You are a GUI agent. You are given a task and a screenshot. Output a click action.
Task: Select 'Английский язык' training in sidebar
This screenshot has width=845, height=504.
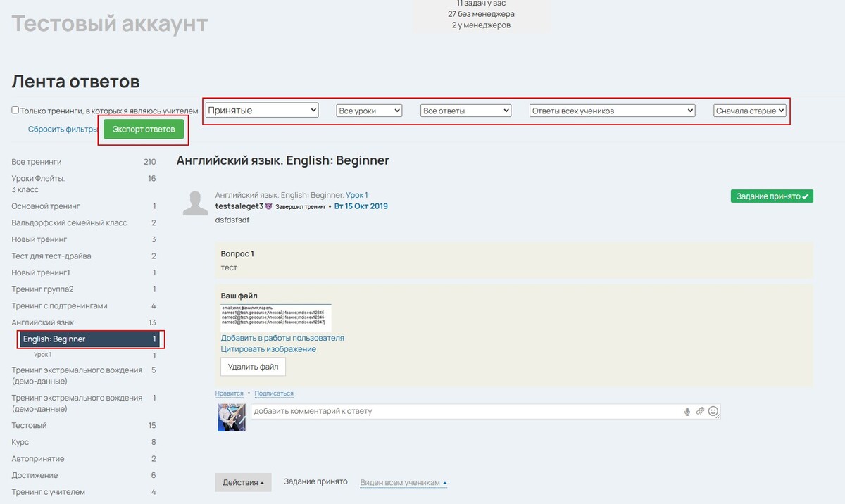pos(43,322)
